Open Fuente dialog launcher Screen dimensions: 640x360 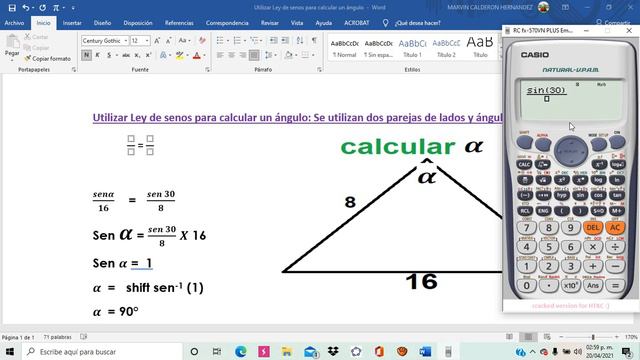point(207,70)
